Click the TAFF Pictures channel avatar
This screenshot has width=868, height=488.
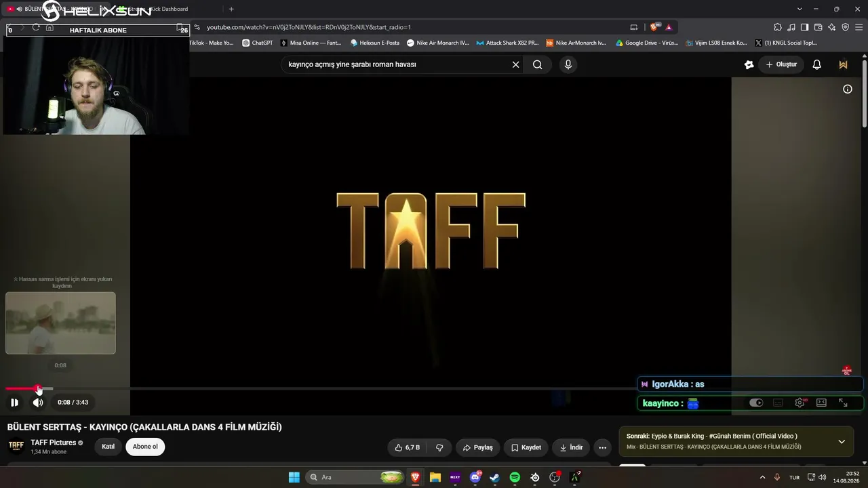16,446
